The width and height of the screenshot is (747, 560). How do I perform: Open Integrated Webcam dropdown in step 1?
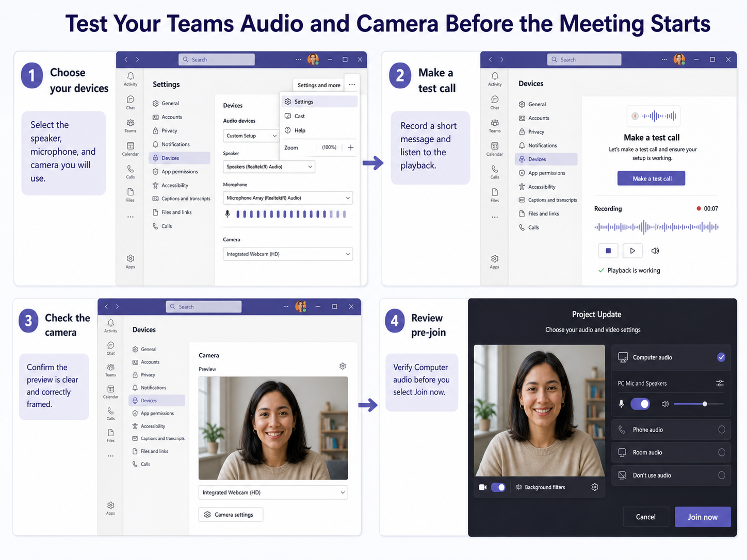click(288, 254)
